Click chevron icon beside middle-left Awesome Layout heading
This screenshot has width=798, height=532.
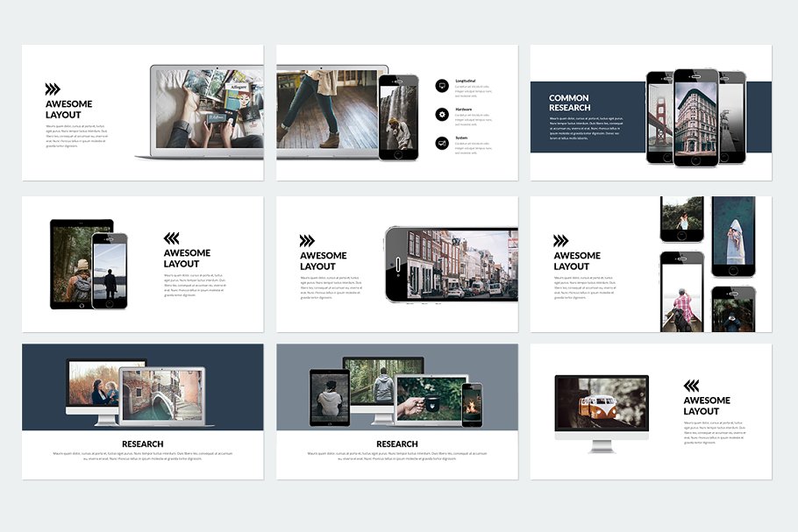(170, 237)
